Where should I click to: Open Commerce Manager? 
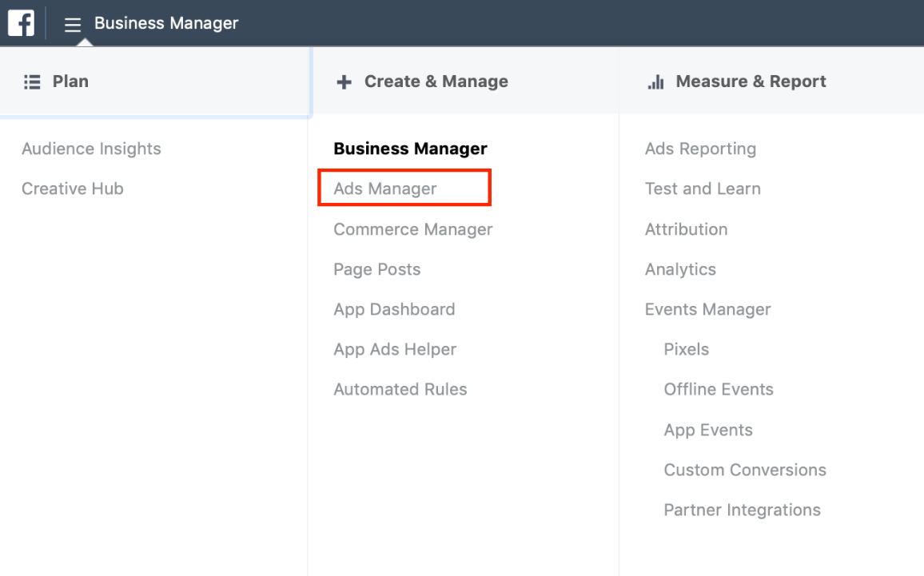pos(412,229)
